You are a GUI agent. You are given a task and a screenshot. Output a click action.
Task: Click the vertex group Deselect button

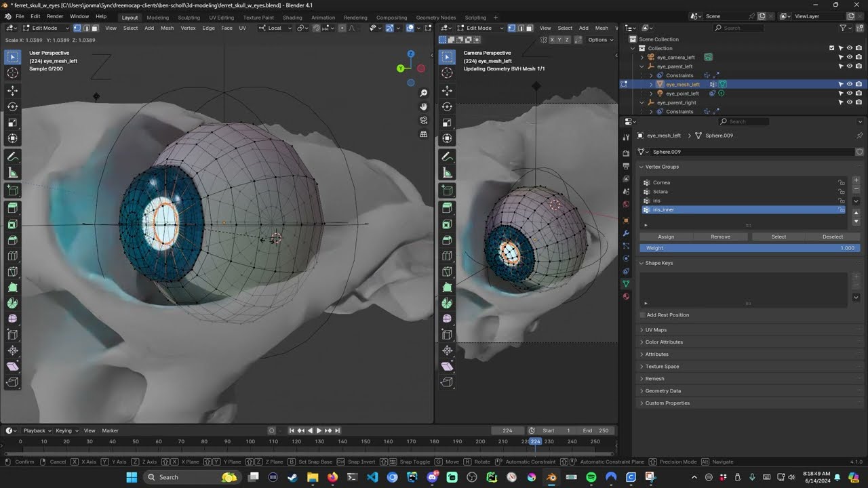click(833, 237)
